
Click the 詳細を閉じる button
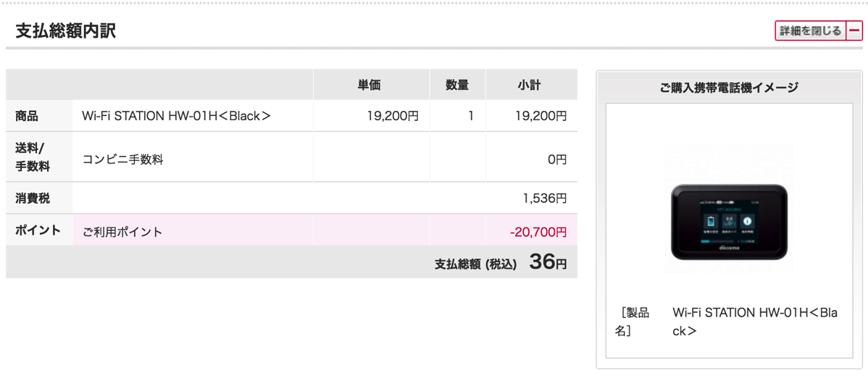(x=810, y=31)
